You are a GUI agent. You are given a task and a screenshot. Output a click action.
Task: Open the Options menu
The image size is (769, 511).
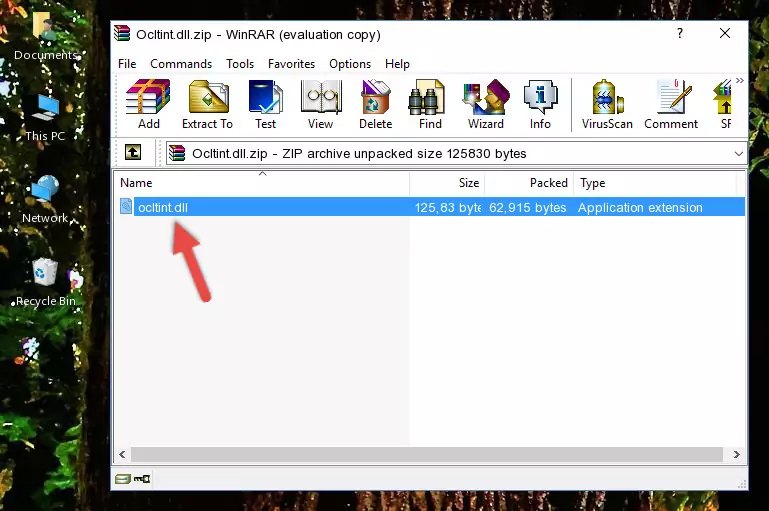click(350, 64)
